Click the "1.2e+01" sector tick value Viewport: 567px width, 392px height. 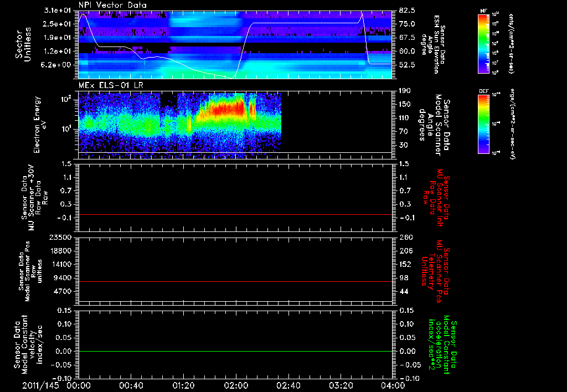pos(58,51)
